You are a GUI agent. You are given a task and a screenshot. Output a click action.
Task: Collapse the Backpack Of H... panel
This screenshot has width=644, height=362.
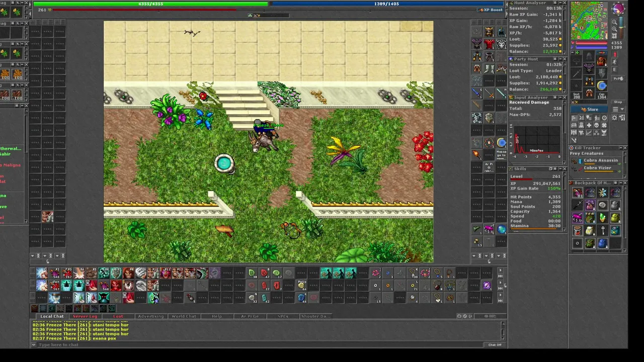tap(620, 183)
